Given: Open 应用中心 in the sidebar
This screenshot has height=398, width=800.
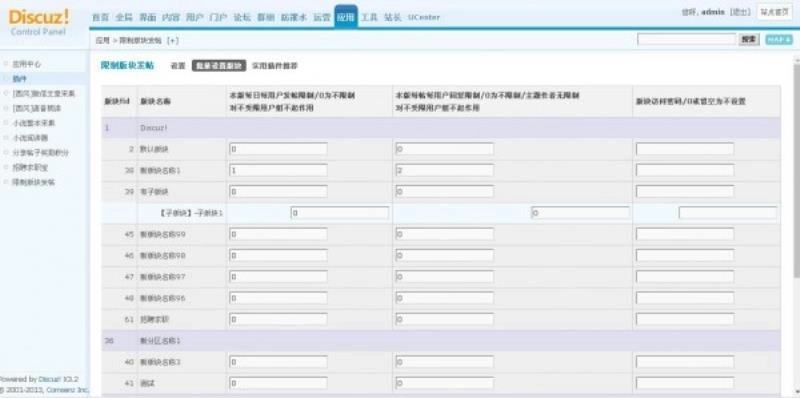Looking at the screenshot, I should pos(27,64).
